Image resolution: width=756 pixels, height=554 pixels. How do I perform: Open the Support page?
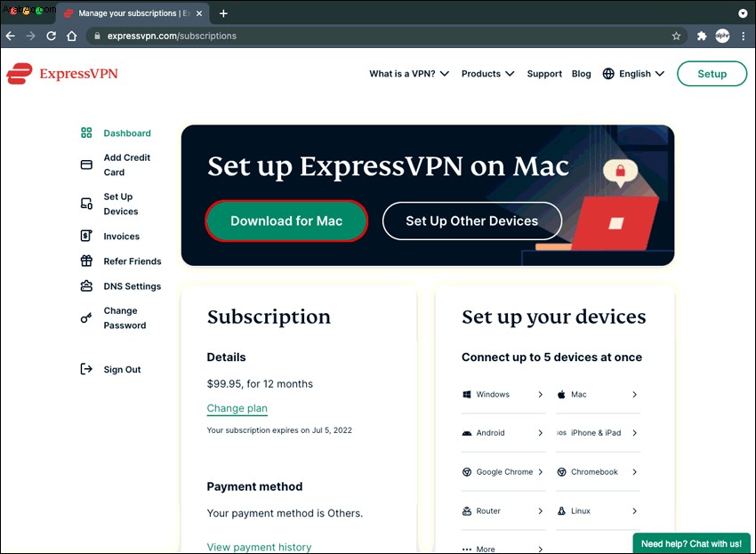click(544, 74)
